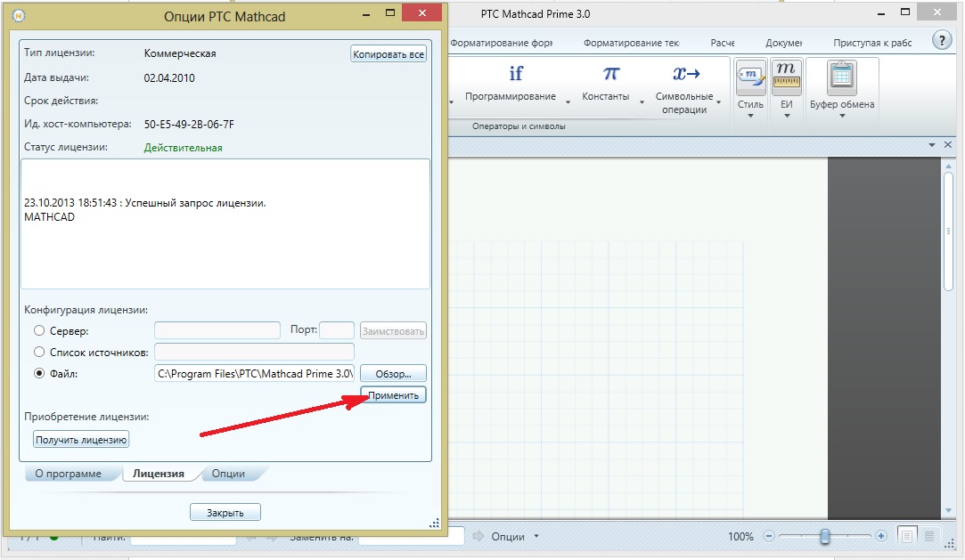This screenshot has width=965, height=560.
Task: Click the license log message area
Action: click(x=225, y=223)
